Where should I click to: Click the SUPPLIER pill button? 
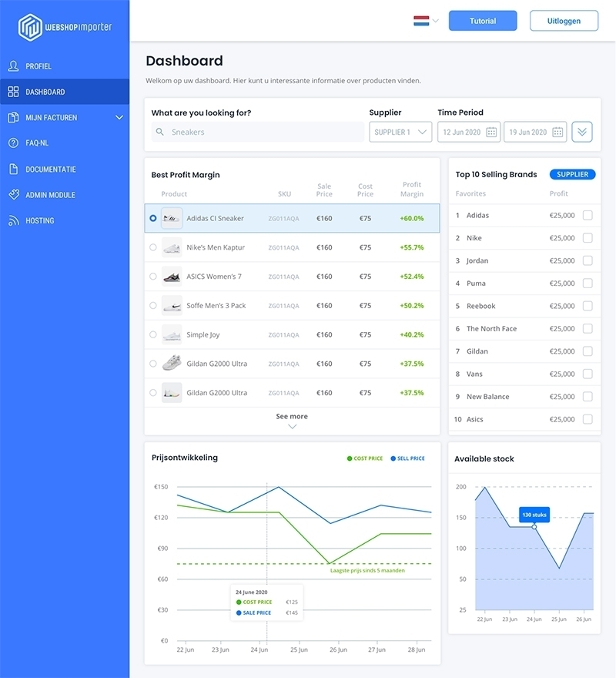point(572,174)
